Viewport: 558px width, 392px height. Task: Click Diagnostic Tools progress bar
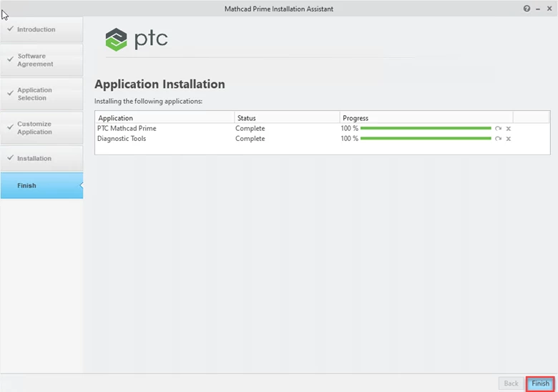[426, 138]
